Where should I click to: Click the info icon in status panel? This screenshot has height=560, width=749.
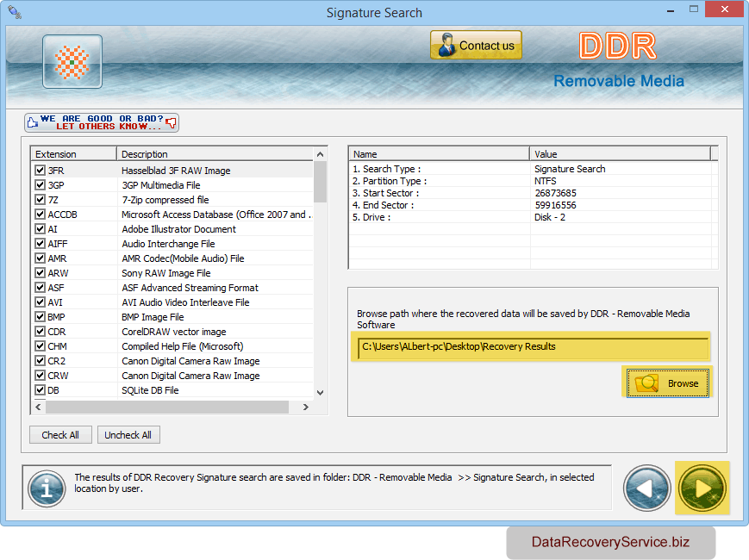pos(47,488)
